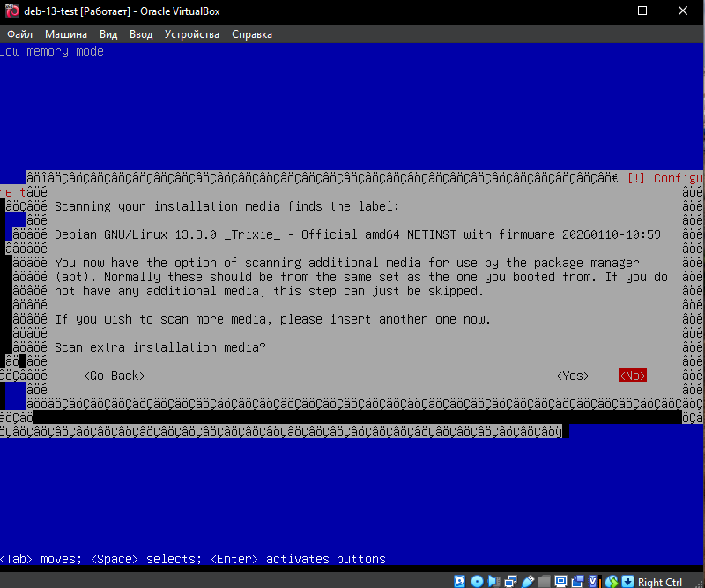Open the Устройства menu
The height and width of the screenshot is (588, 705).
coord(192,34)
